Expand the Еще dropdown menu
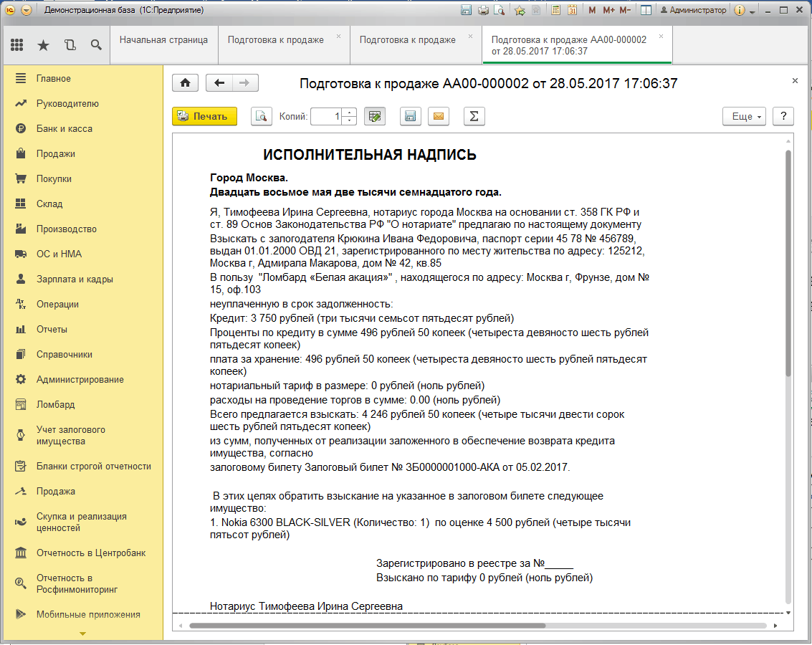Viewport: 812px width, 645px height. tap(745, 116)
